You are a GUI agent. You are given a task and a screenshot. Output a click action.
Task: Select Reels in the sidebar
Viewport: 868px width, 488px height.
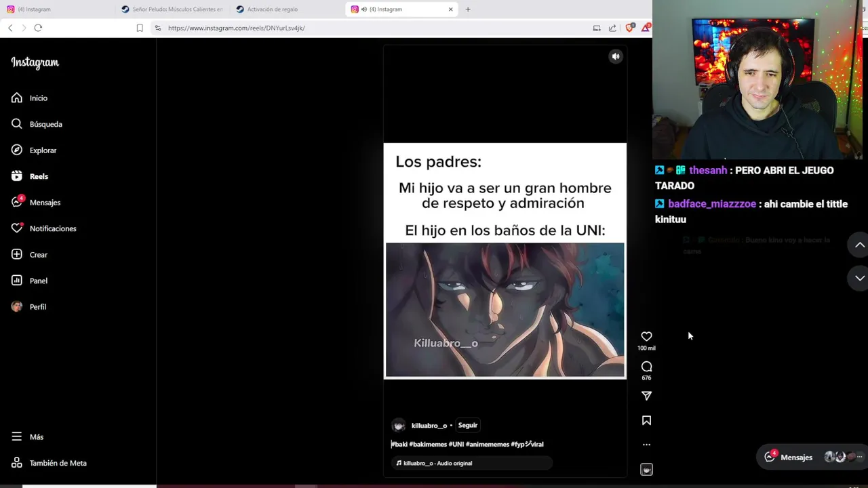tap(30, 176)
